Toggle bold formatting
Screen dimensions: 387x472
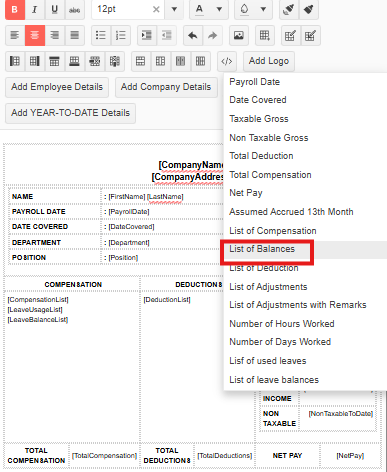click(15, 10)
